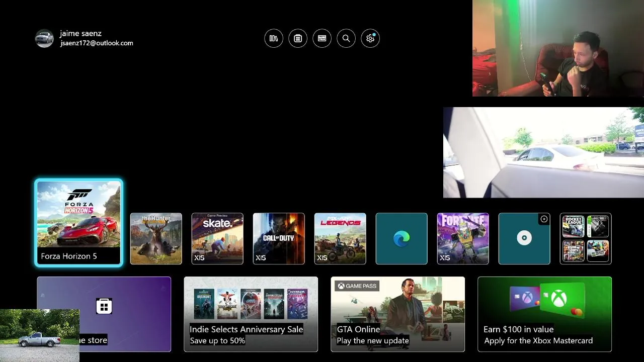
Task: Open the Search magnifier icon
Action: click(x=346, y=38)
